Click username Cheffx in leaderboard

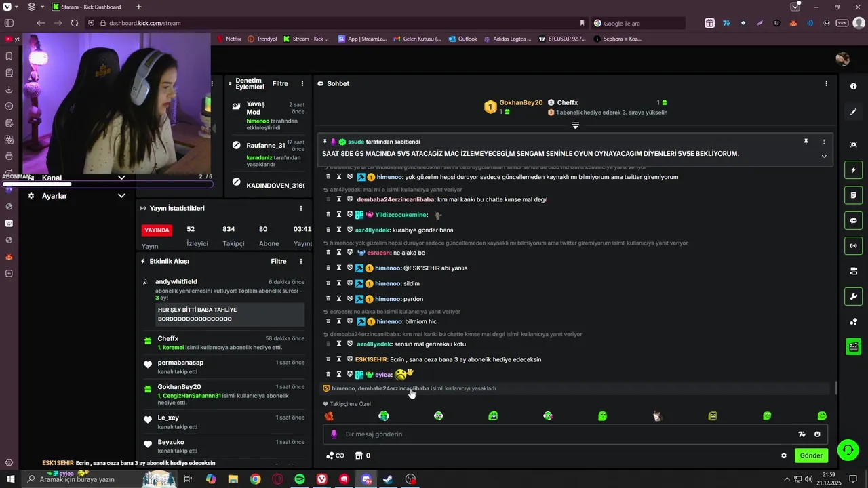[568, 103]
